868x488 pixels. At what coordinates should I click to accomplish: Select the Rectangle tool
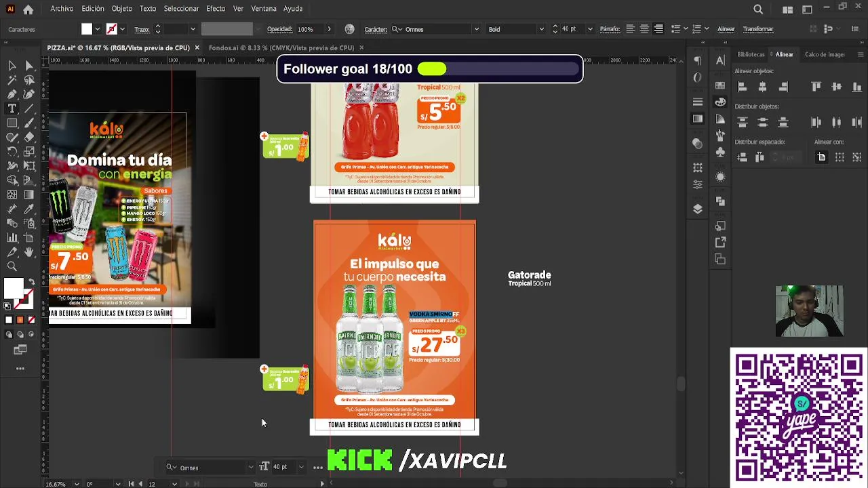tap(12, 123)
